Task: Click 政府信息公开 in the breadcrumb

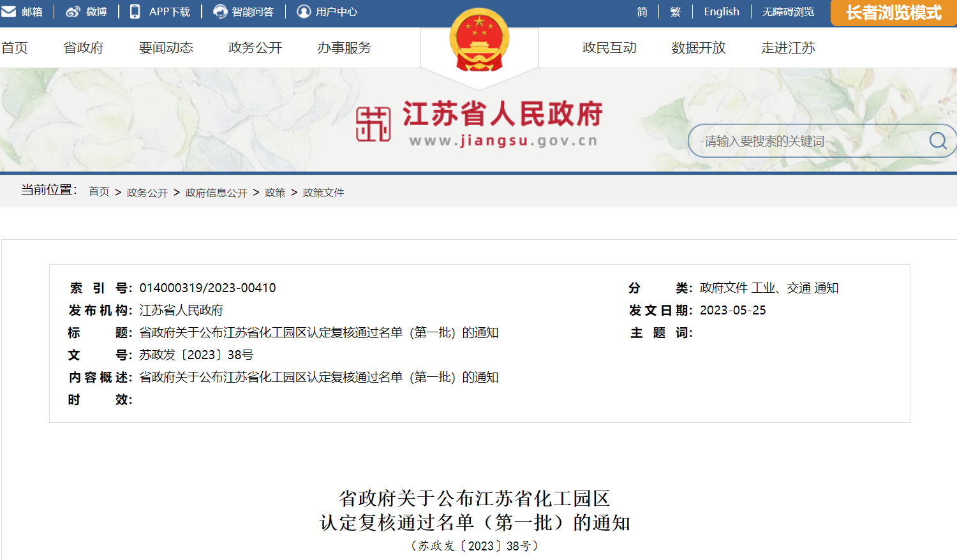Action: (216, 193)
